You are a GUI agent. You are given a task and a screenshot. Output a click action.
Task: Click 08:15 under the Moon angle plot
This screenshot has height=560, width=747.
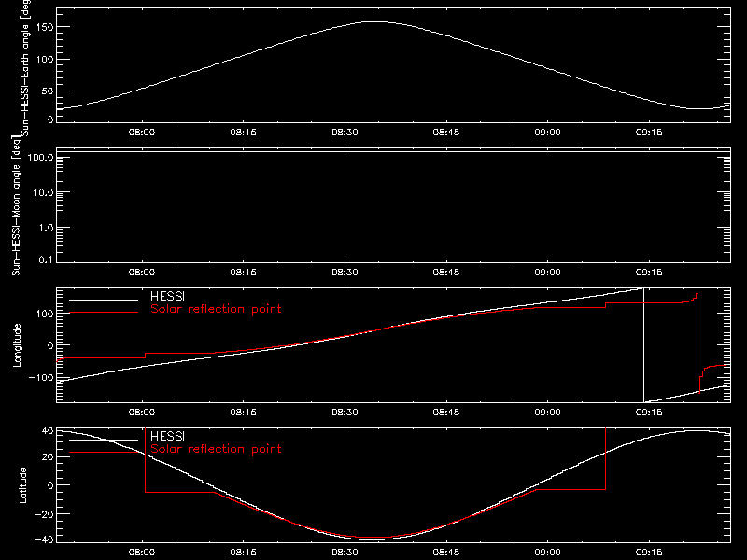click(244, 273)
